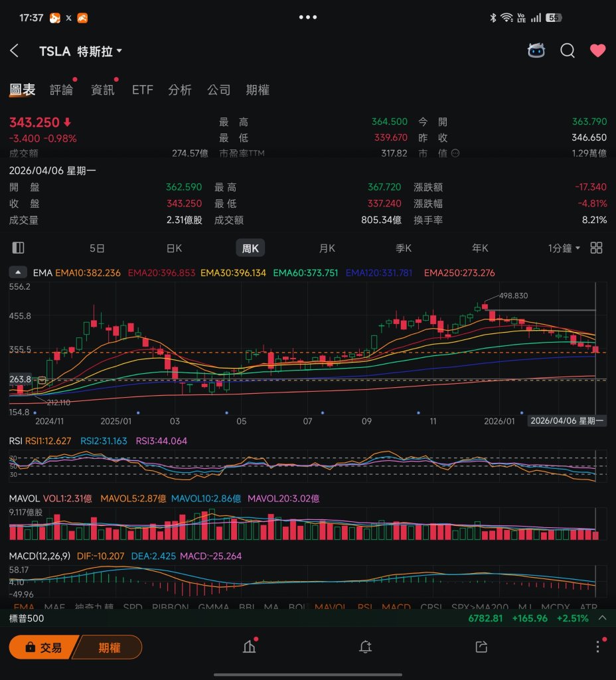616x680 pixels.
Task: Toggle the SPX>MA200 indicator in the strip
Action: pos(480,607)
